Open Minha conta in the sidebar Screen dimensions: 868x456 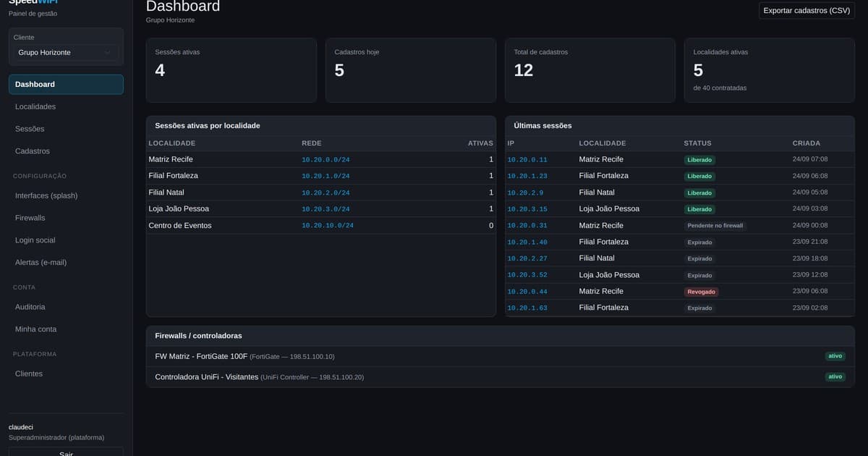pyautogui.click(x=66, y=329)
